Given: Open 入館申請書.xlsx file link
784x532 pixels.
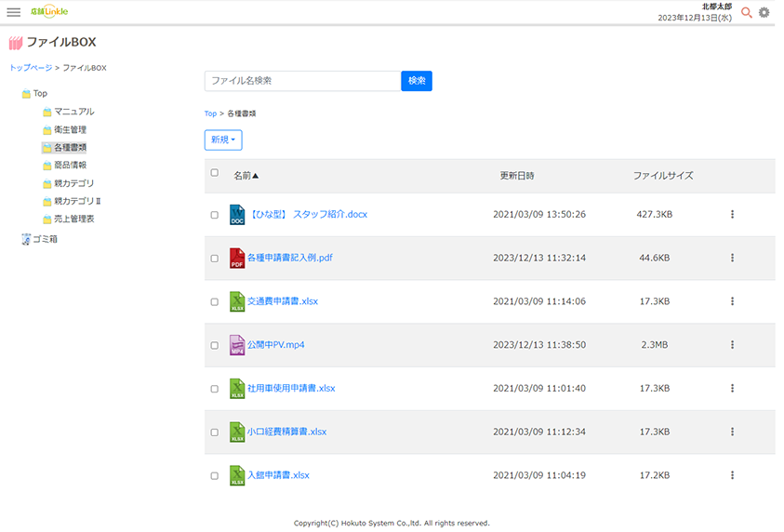Looking at the screenshot, I should (x=278, y=475).
